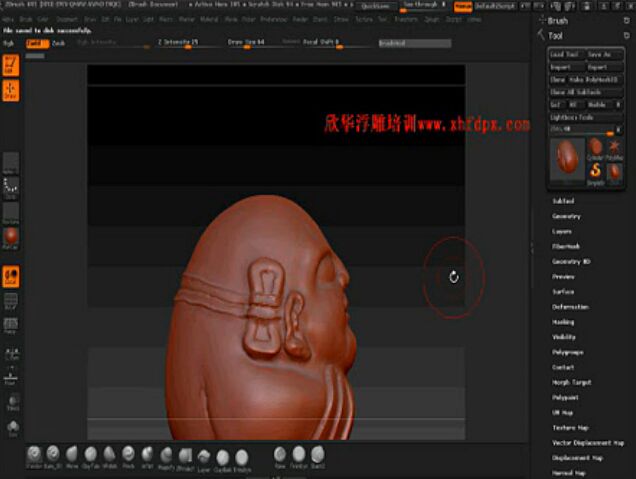
Task: Expand the Geometry section
Action: [x=566, y=216]
